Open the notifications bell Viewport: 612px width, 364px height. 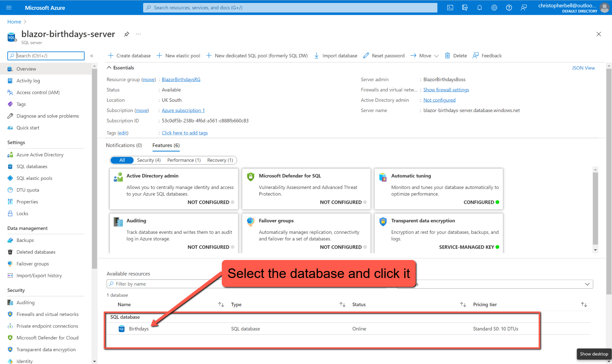point(479,7)
